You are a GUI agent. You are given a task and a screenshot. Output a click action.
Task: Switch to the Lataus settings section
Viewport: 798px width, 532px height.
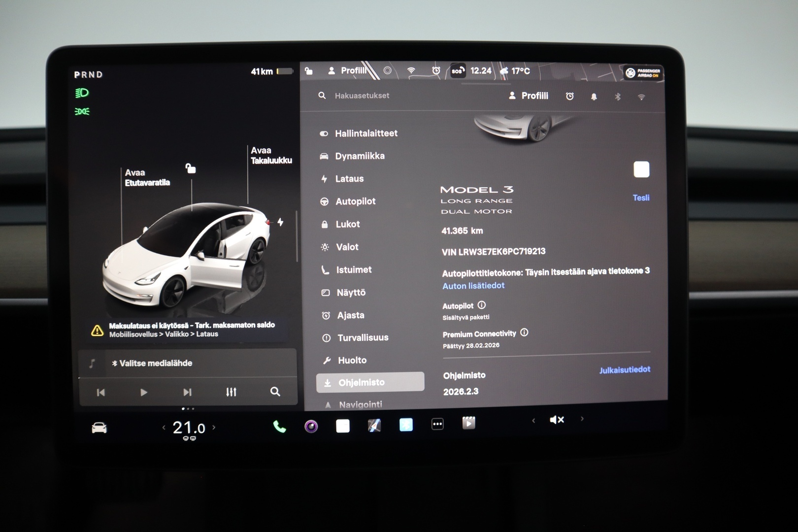pyautogui.click(x=350, y=178)
